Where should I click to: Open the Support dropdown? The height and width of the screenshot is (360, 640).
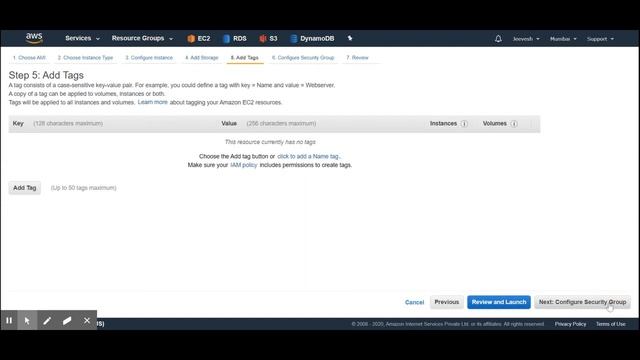(x=600, y=39)
